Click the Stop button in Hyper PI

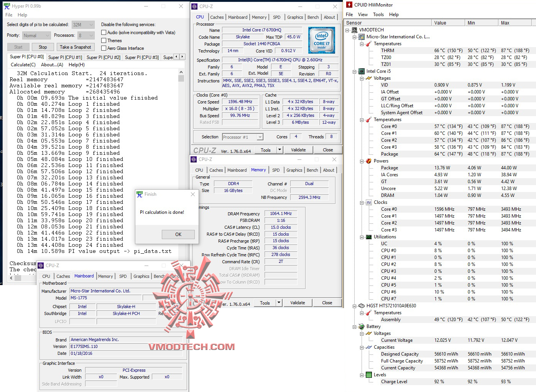[43, 47]
